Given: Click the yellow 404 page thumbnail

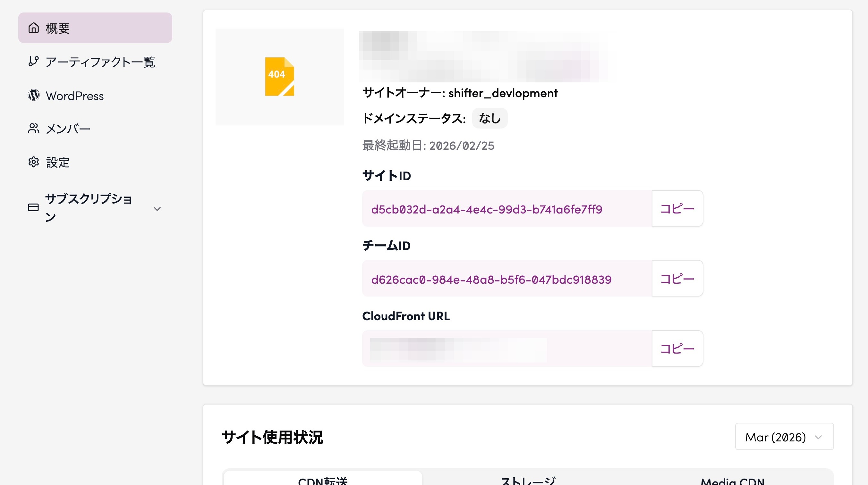Looking at the screenshot, I should tap(279, 77).
